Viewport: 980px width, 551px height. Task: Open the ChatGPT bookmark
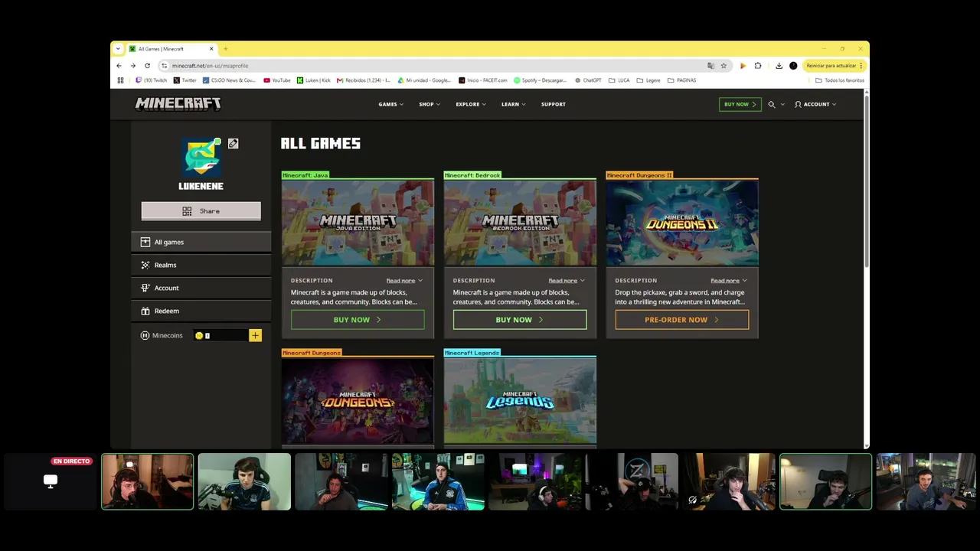click(588, 80)
